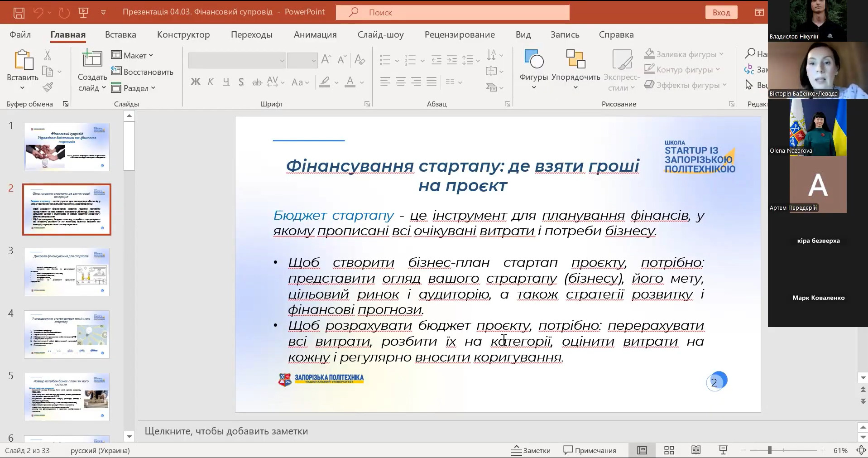The height and width of the screenshot is (458, 868).
Task: Open the Shapes (Фигуры) gallery icon
Action: 533,60
